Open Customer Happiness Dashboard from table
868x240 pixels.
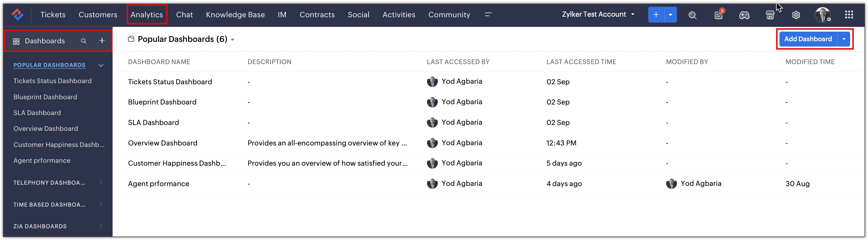177,163
